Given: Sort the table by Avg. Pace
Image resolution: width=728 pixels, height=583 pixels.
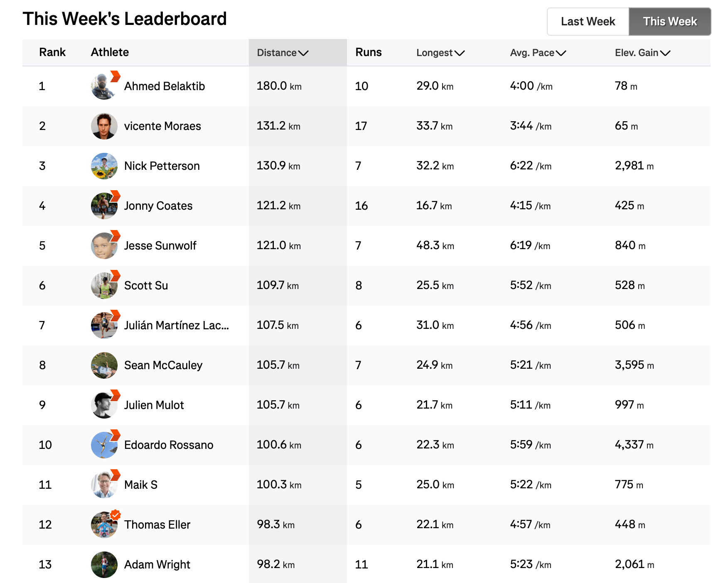Looking at the screenshot, I should (x=538, y=53).
